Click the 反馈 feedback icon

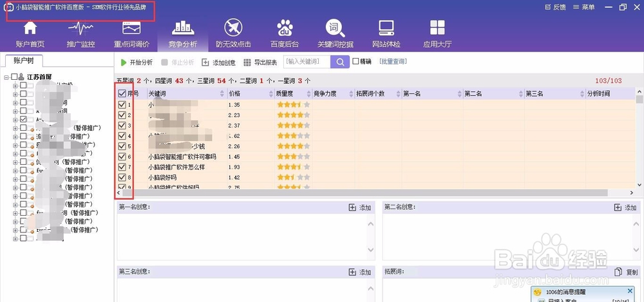[x=547, y=7]
